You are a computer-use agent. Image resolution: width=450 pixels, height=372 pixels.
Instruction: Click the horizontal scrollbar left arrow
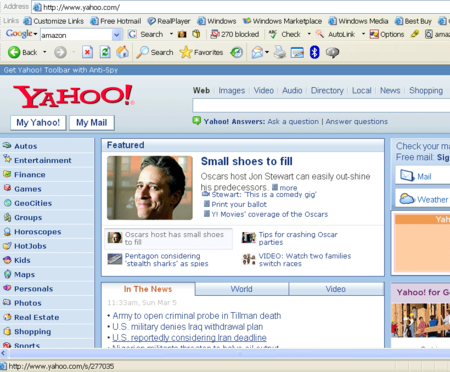(x=3, y=353)
